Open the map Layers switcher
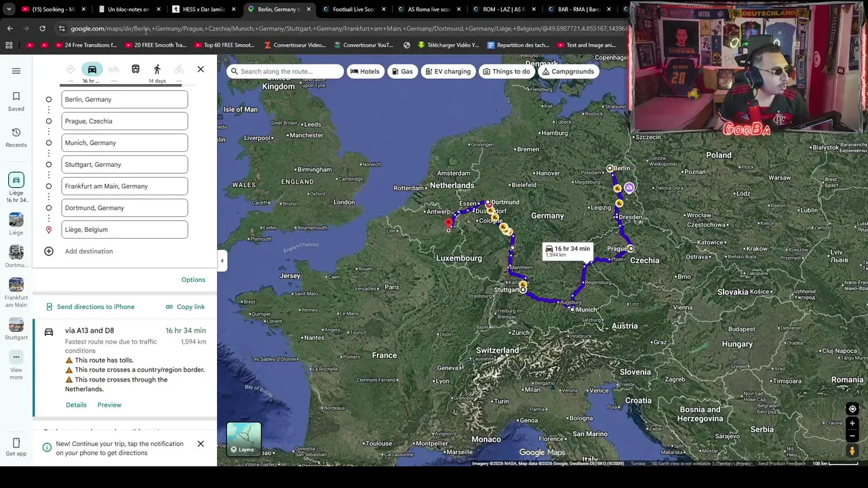This screenshot has width=868, height=488. tap(244, 439)
